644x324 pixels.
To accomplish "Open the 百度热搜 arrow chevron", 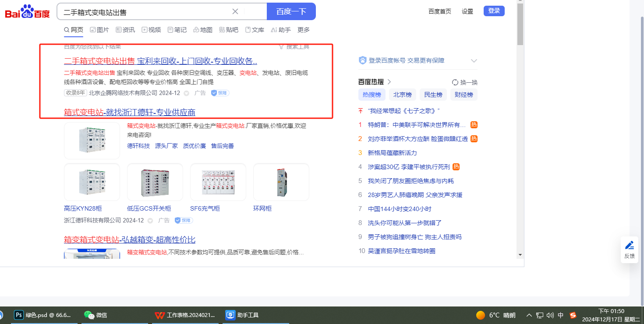I will click(389, 82).
